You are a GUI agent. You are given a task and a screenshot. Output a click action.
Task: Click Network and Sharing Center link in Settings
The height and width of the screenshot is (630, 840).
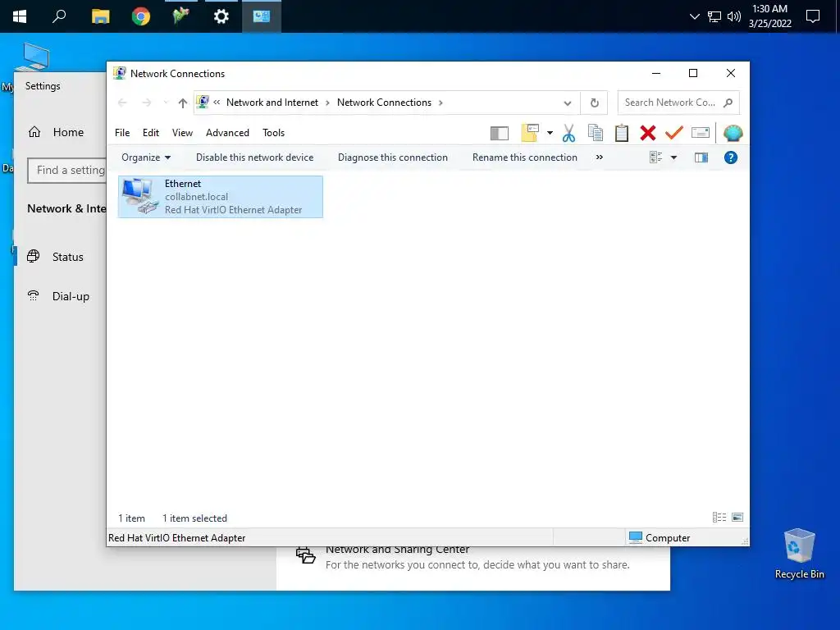(398, 550)
